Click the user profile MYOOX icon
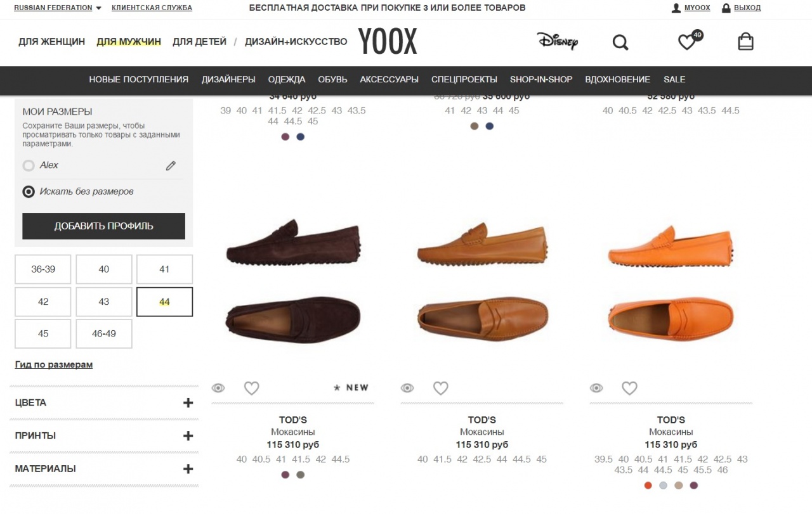Image resolution: width=812 pixels, height=514 pixels. coord(676,8)
